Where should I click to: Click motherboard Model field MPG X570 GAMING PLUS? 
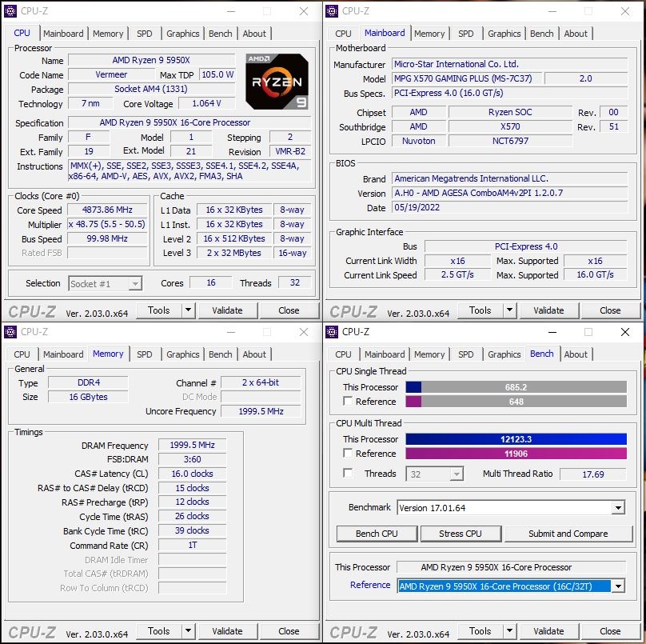tap(467, 78)
